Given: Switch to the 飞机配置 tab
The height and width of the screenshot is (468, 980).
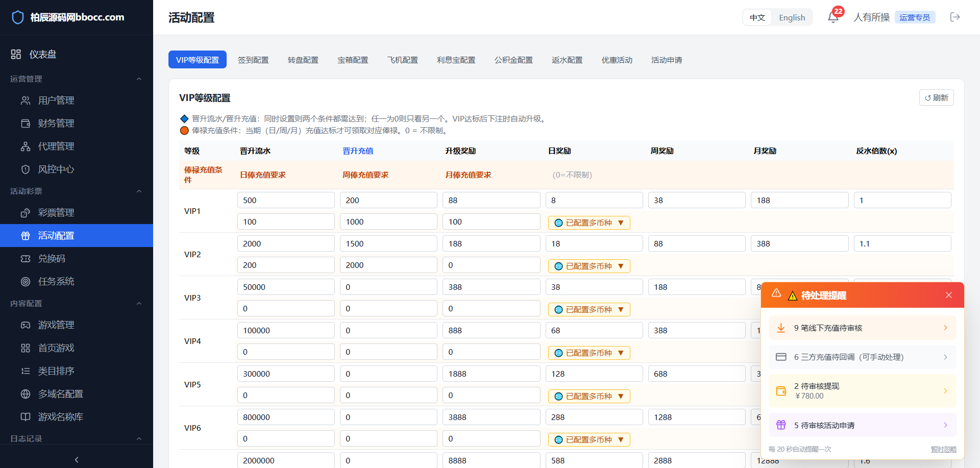Looking at the screenshot, I should pyautogui.click(x=403, y=60).
